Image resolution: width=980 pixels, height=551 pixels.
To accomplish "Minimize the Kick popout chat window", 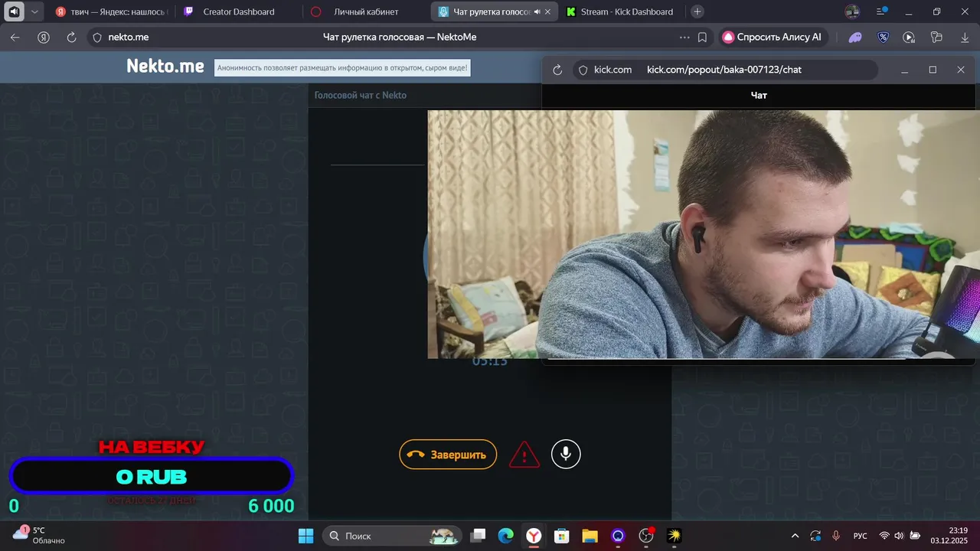I will coord(905,70).
